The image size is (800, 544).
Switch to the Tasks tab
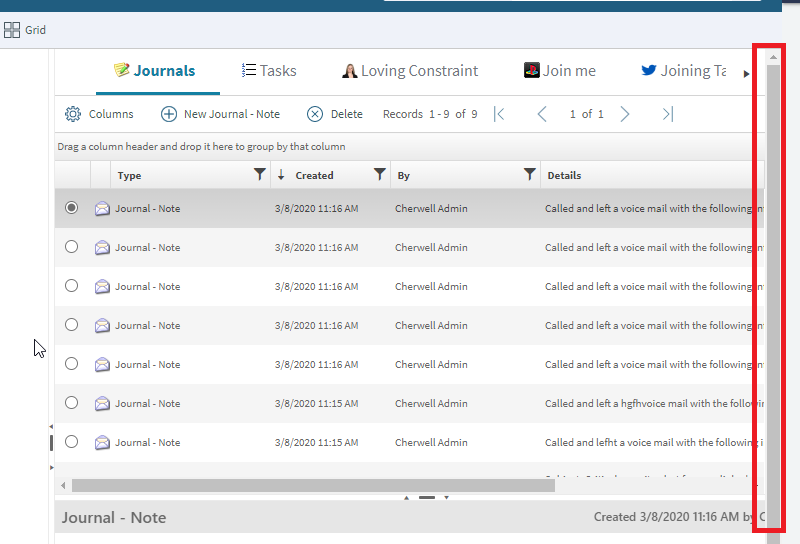point(269,71)
